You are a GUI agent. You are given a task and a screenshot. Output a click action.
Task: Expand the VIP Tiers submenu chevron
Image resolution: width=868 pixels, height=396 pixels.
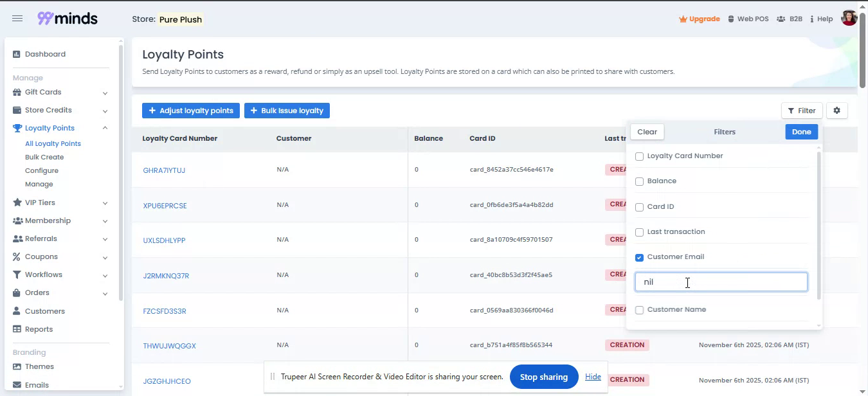pos(105,204)
